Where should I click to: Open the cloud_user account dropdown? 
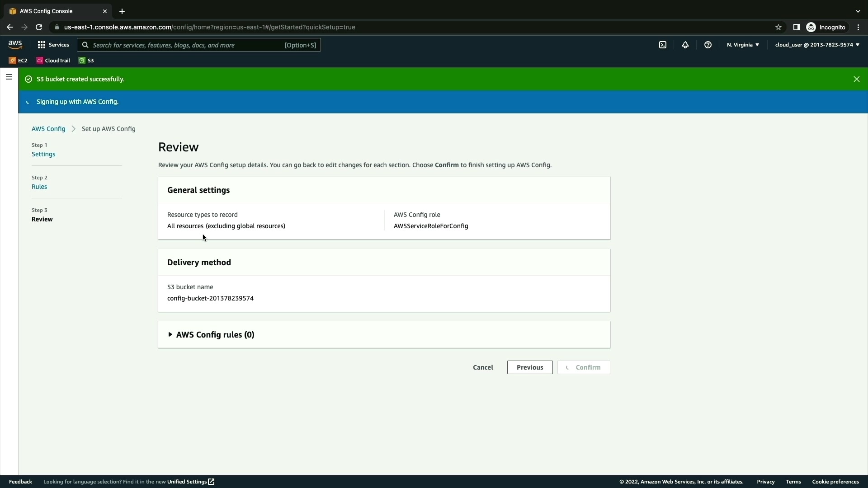pyautogui.click(x=817, y=45)
